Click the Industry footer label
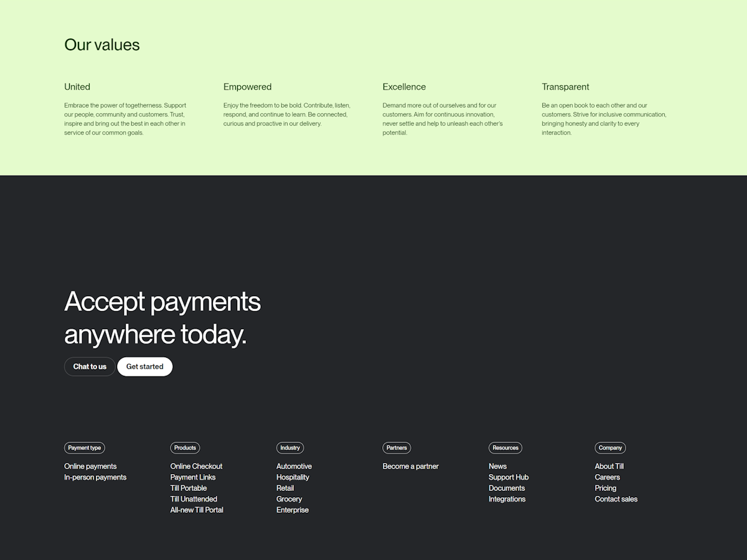This screenshot has height=560, width=747. tap(290, 448)
